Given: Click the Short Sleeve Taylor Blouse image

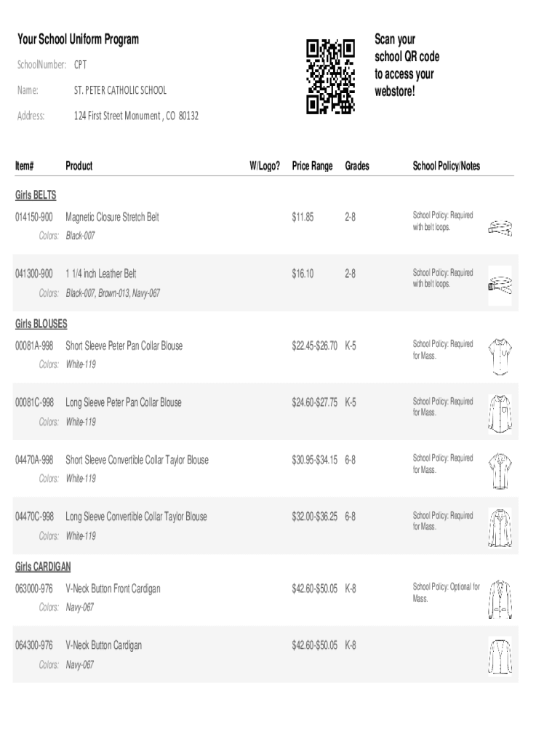Looking at the screenshot, I should tap(500, 470).
